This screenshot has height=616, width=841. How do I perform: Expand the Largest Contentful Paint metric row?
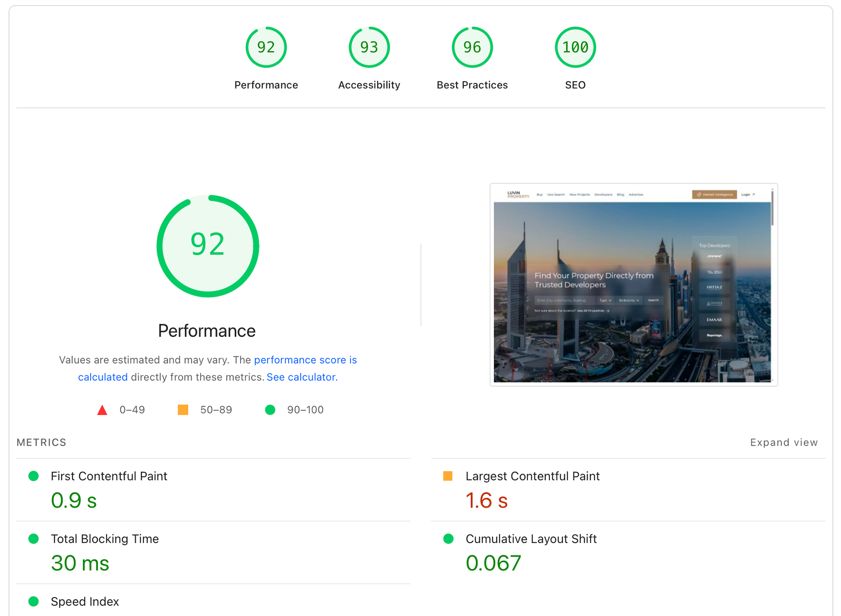pyautogui.click(x=532, y=476)
